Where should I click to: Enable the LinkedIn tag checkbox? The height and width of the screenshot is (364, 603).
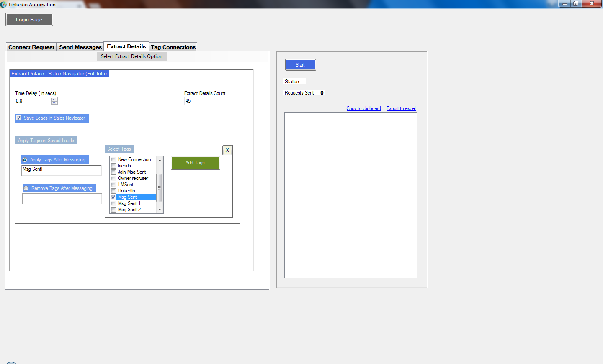113,191
